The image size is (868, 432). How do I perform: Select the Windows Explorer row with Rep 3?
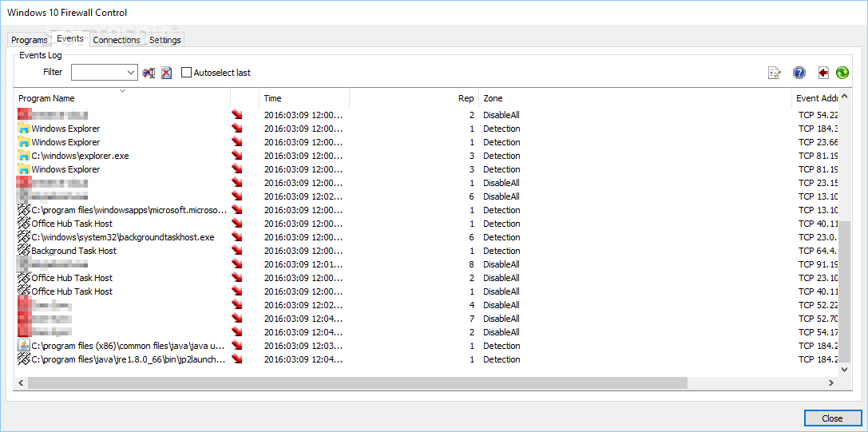[x=65, y=169]
